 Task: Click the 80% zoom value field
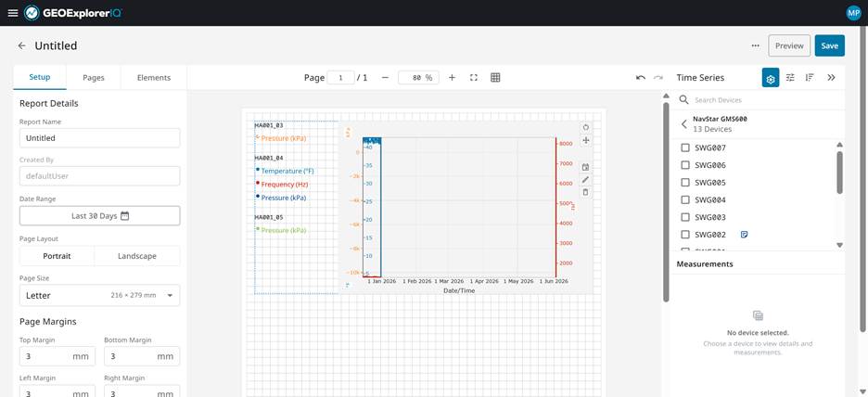pyautogui.click(x=418, y=78)
